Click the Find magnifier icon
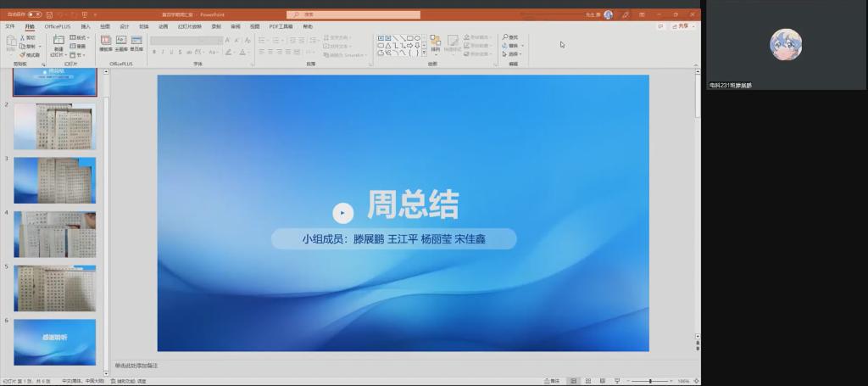 [505, 37]
